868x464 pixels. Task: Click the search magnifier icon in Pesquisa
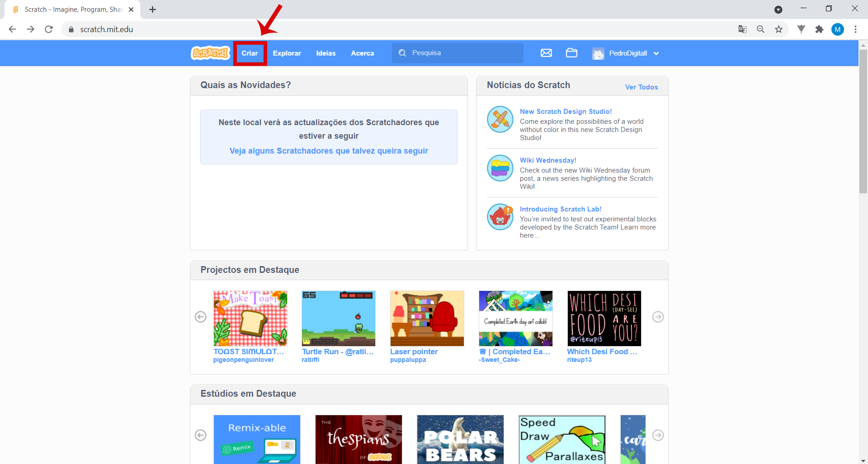point(402,53)
